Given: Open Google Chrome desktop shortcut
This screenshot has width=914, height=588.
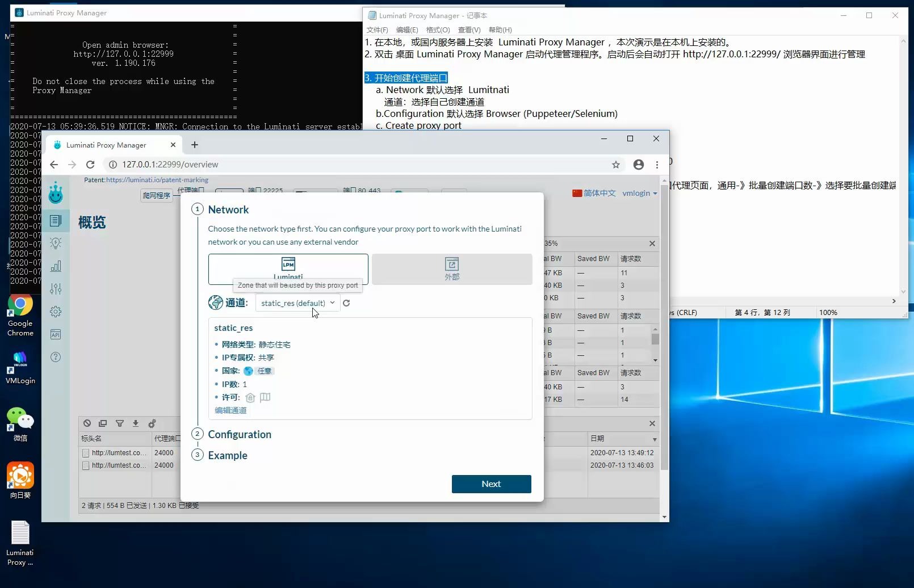Looking at the screenshot, I should (20, 316).
